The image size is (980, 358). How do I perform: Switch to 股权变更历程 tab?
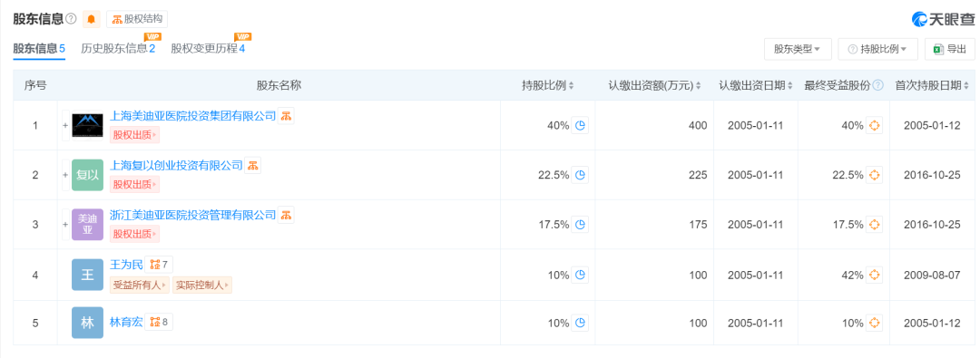click(208, 48)
